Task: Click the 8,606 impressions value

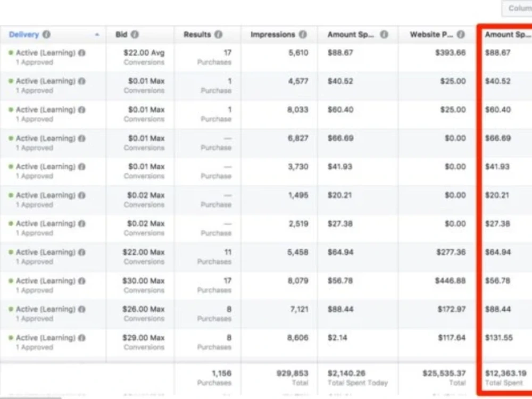Action: [297, 338]
